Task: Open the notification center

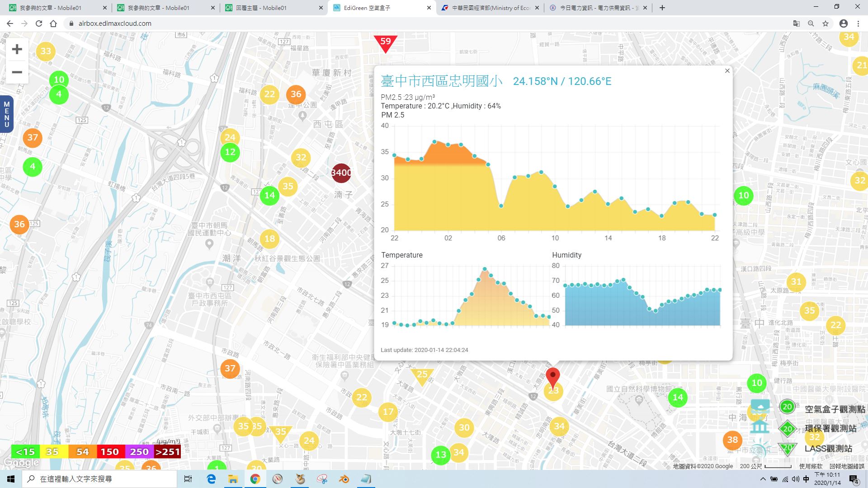Action: pos(854,479)
